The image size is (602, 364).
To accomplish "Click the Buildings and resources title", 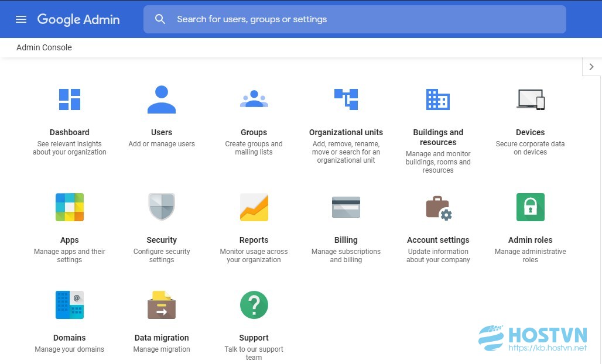I will [438, 138].
